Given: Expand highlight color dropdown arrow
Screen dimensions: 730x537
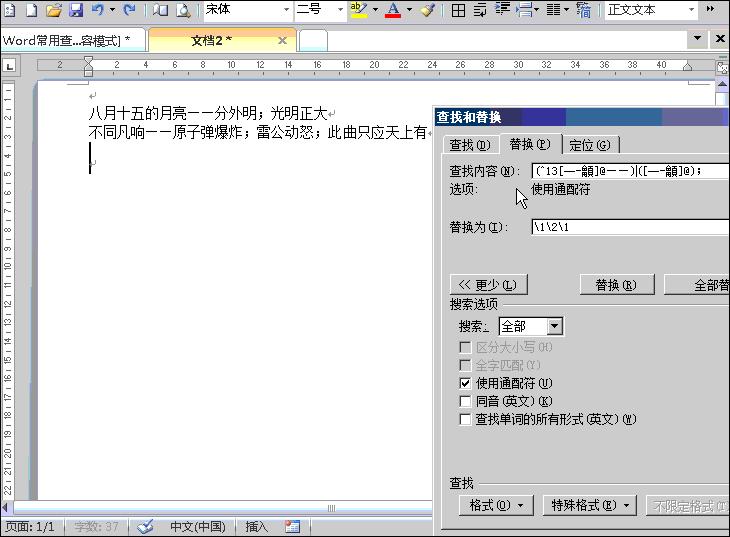Looking at the screenshot, I should [x=375, y=10].
